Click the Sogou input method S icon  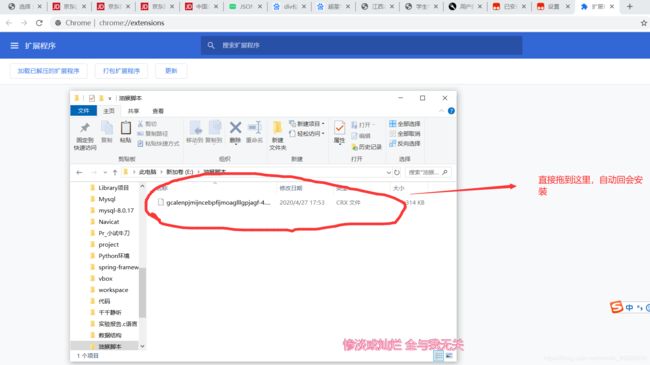pyautogui.click(x=616, y=307)
